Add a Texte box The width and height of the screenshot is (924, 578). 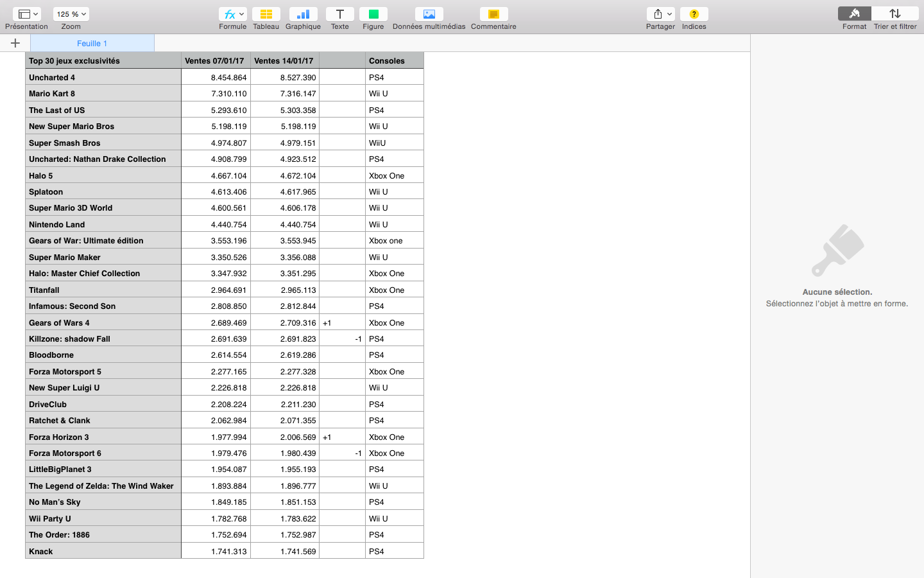click(340, 14)
